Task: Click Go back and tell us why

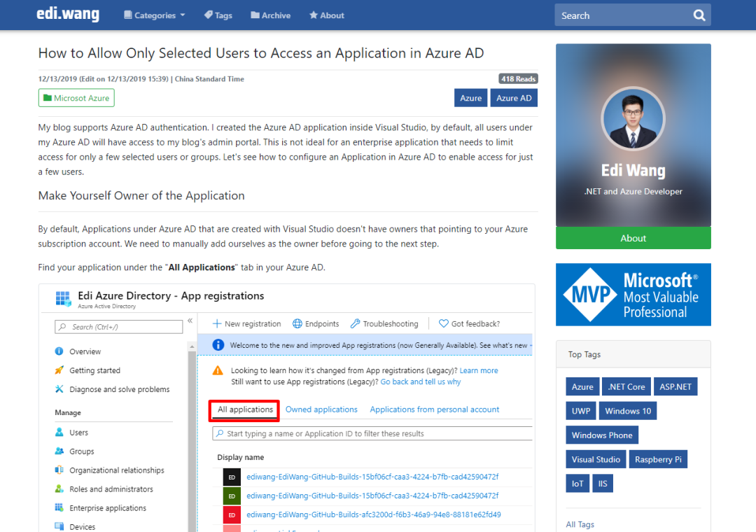Action: pos(421,381)
